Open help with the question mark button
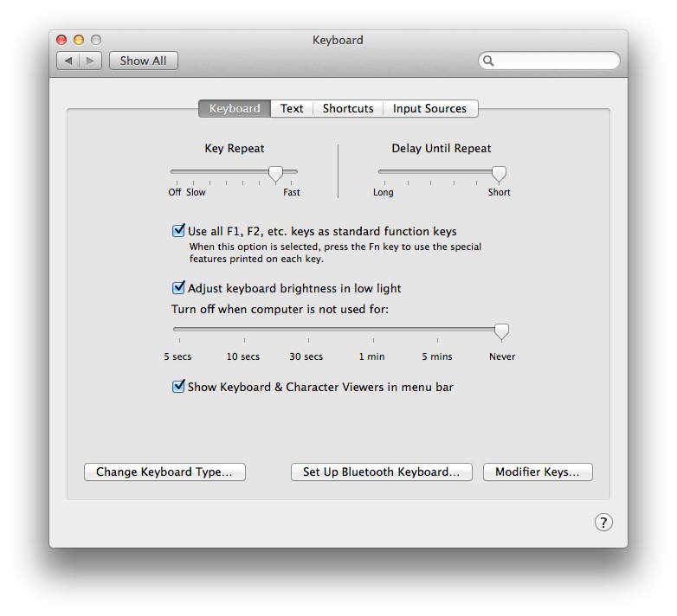 tap(603, 522)
